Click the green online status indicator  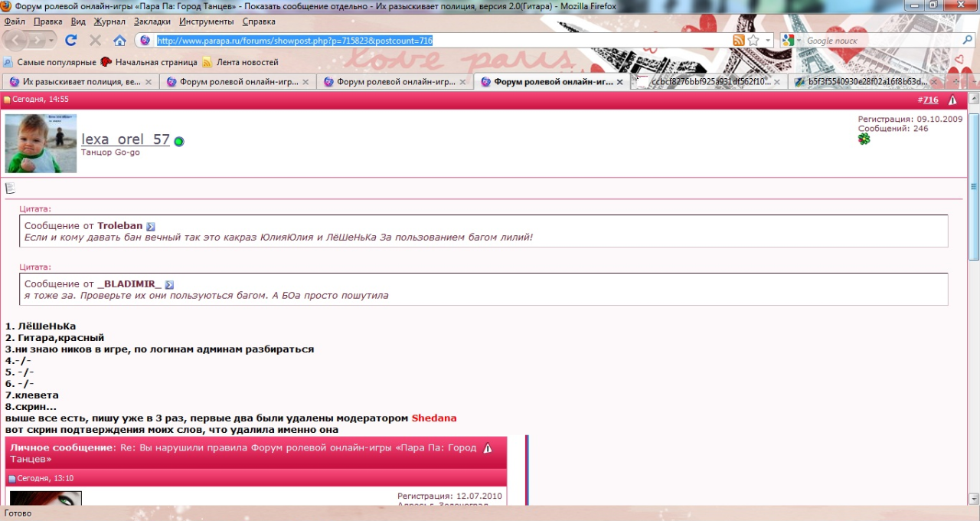(179, 142)
